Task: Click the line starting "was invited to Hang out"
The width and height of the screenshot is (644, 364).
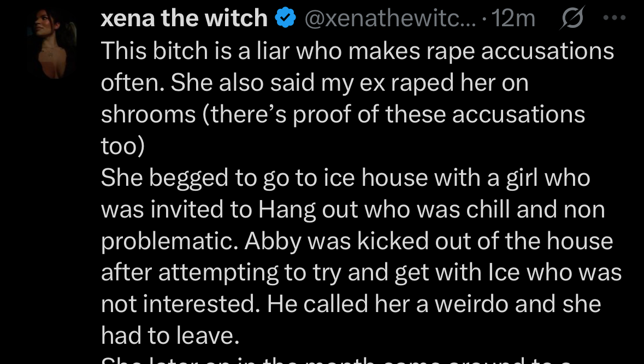Action: 353,210
